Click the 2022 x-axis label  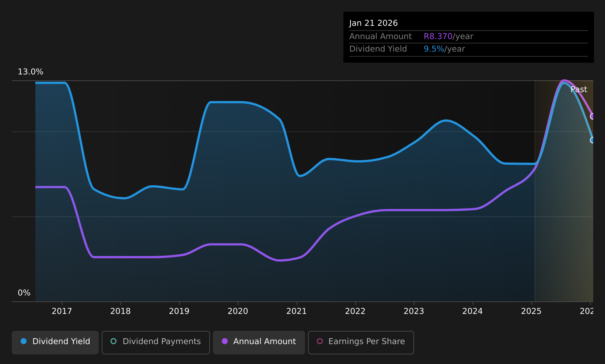[355, 311]
